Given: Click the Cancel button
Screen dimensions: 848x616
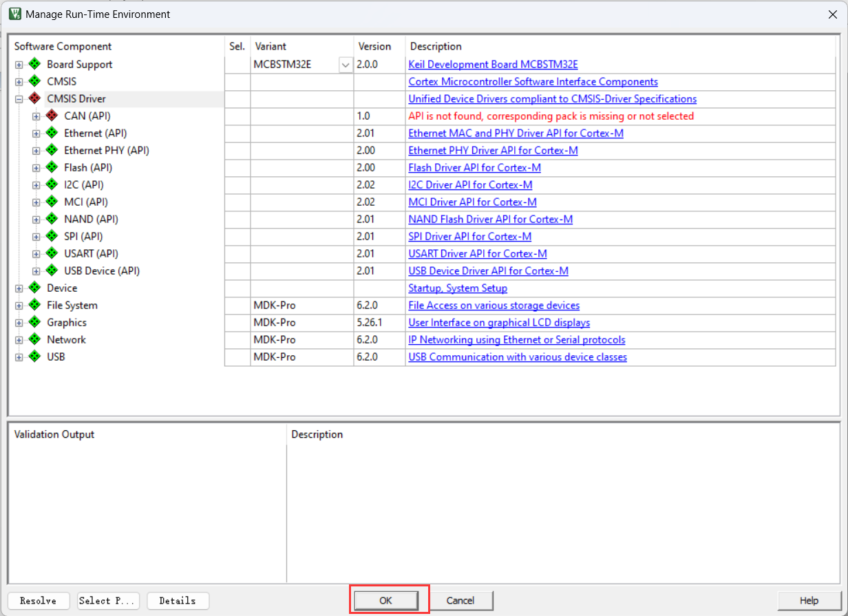Looking at the screenshot, I should click(x=460, y=600).
